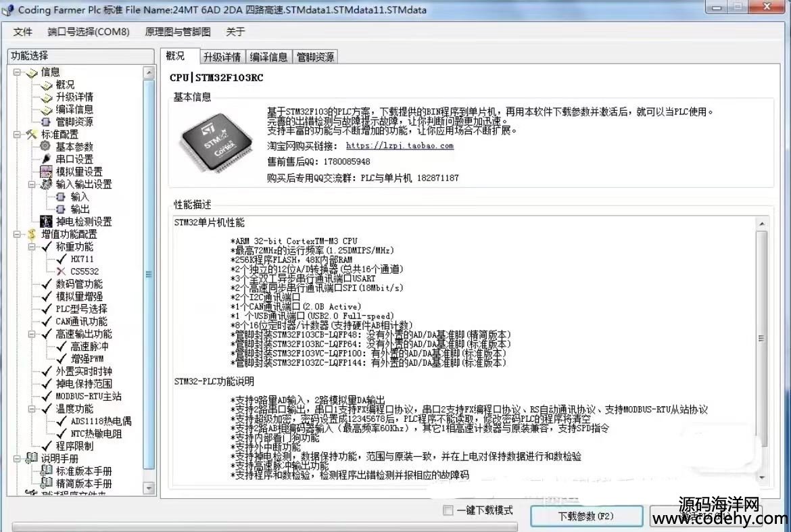Click the 基本参数 gear icon
This screenshot has width=791, height=532.
pyautogui.click(x=45, y=146)
